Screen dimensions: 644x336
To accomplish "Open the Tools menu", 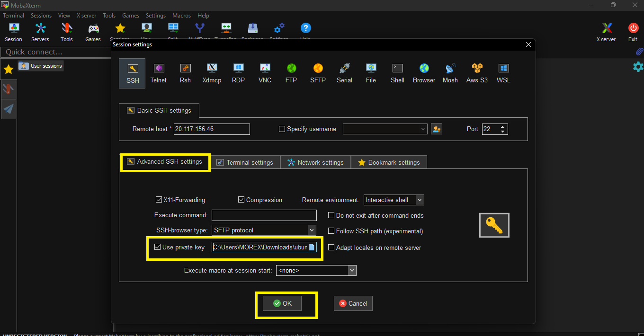I will pyautogui.click(x=109, y=16).
